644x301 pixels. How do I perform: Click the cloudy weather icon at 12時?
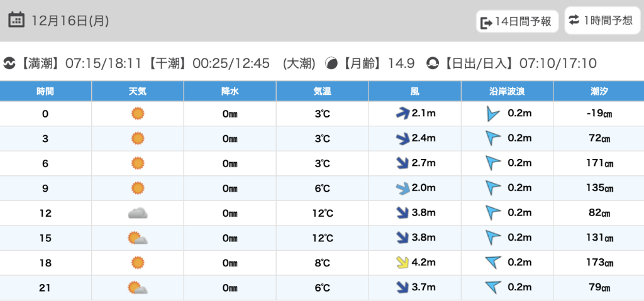(137, 213)
